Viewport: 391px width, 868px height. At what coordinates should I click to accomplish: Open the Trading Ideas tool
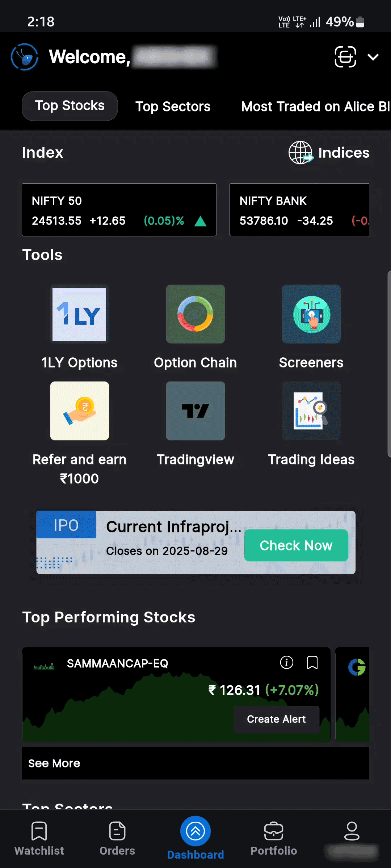click(x=311, y=411)
